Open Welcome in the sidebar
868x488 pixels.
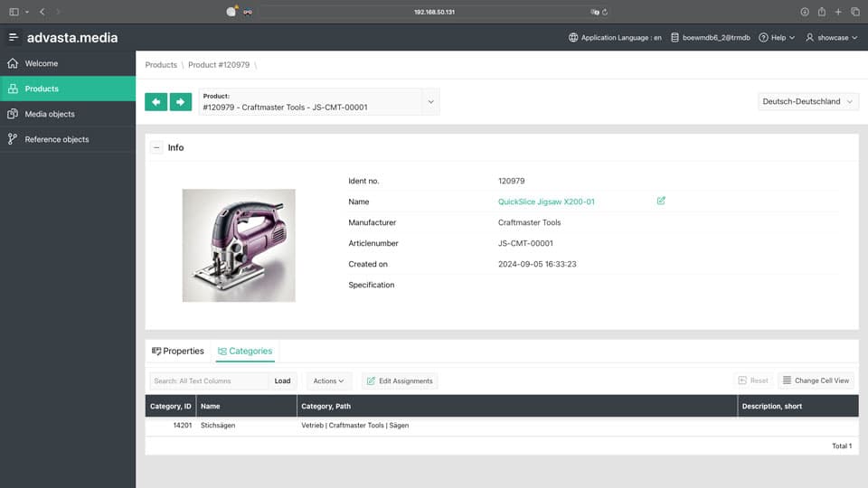pyautogui.click(x=68, y=63)
